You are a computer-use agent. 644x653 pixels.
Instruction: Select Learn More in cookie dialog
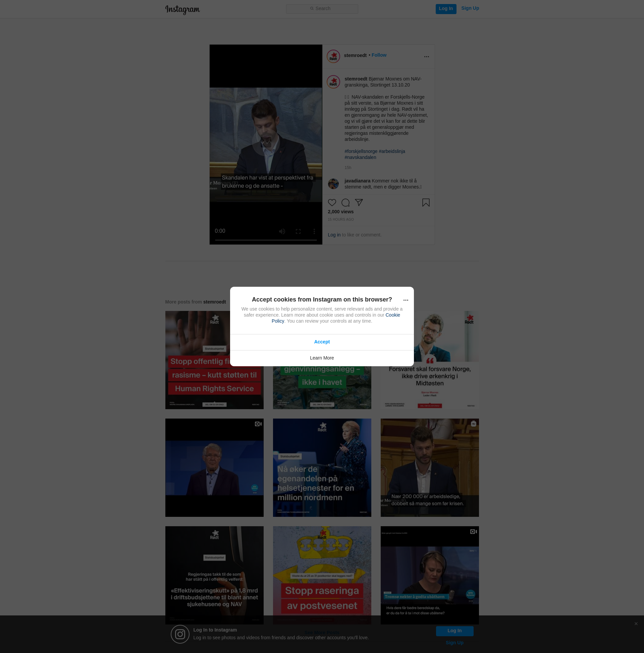tap(321, 358)
